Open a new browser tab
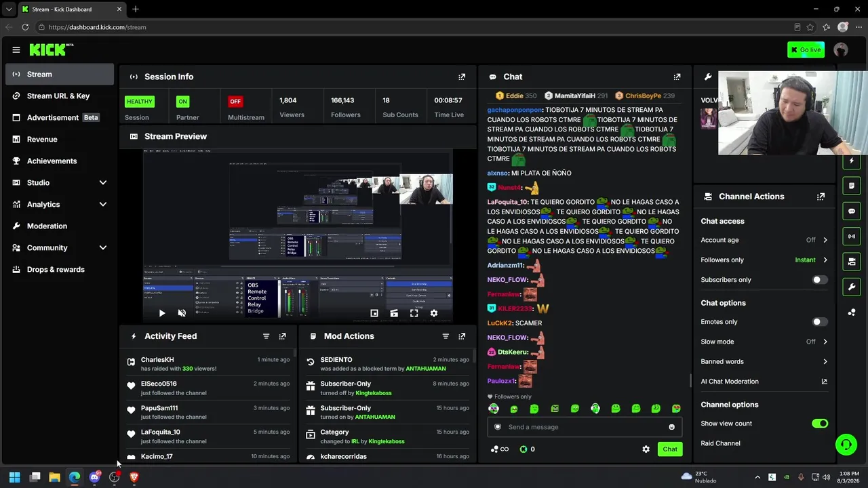868x488 pixels. pyautogui.click(x=136, y=9)
